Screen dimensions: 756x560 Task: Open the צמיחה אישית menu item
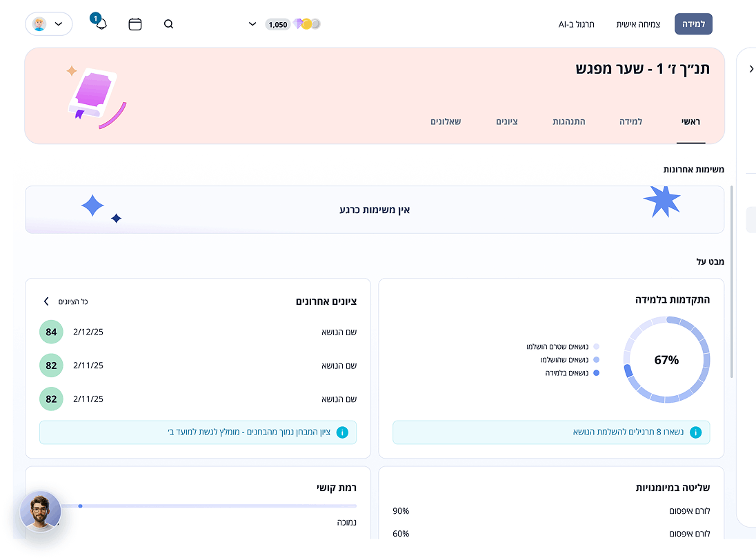(638, 24)
